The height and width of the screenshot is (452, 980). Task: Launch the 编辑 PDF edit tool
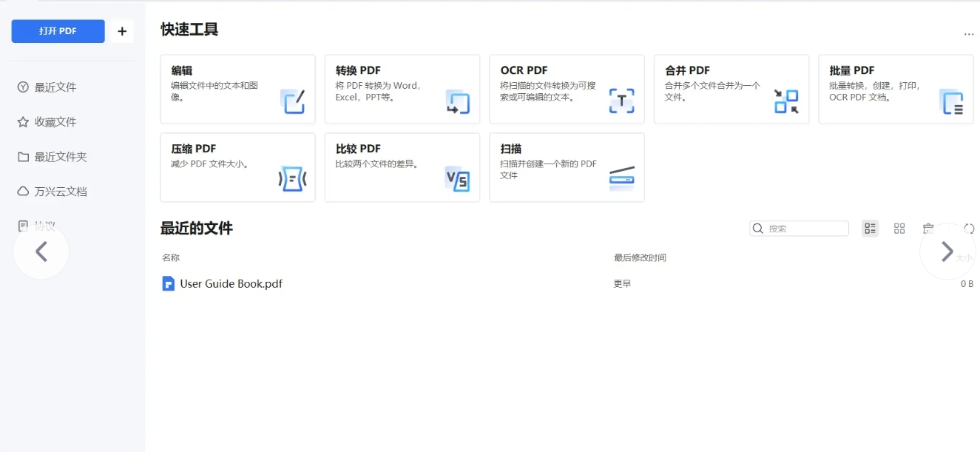tap(237, 89)
